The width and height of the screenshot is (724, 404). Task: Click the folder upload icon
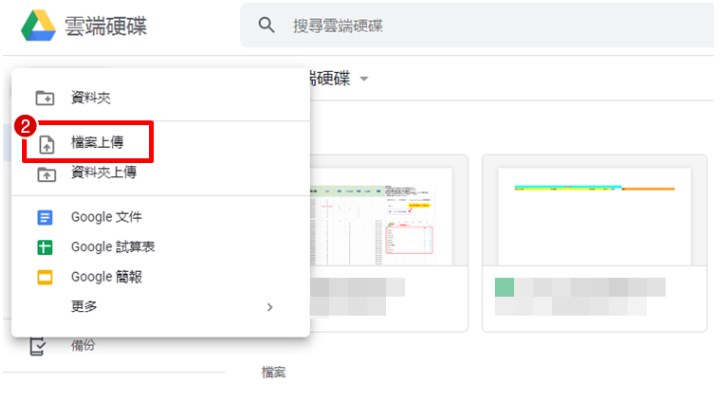(x=45, y=174)
